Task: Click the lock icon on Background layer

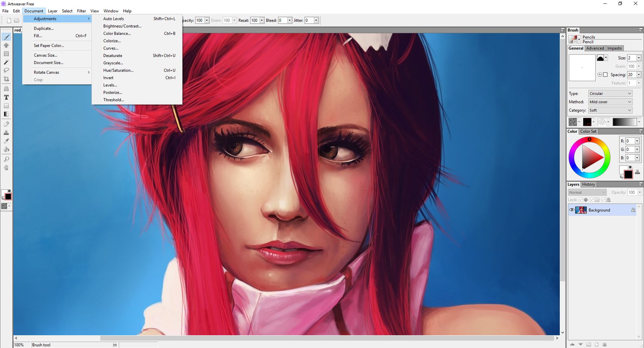Action: [633, 210]
